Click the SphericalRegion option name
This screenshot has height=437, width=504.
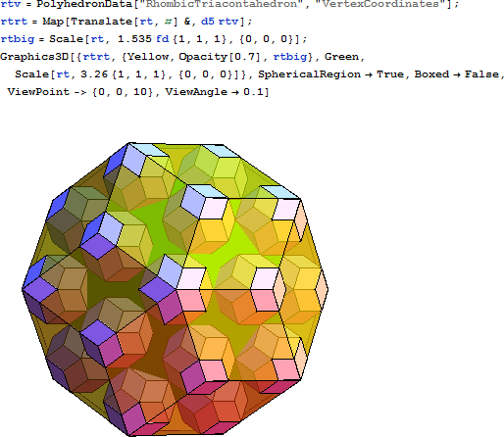(310, 74)
